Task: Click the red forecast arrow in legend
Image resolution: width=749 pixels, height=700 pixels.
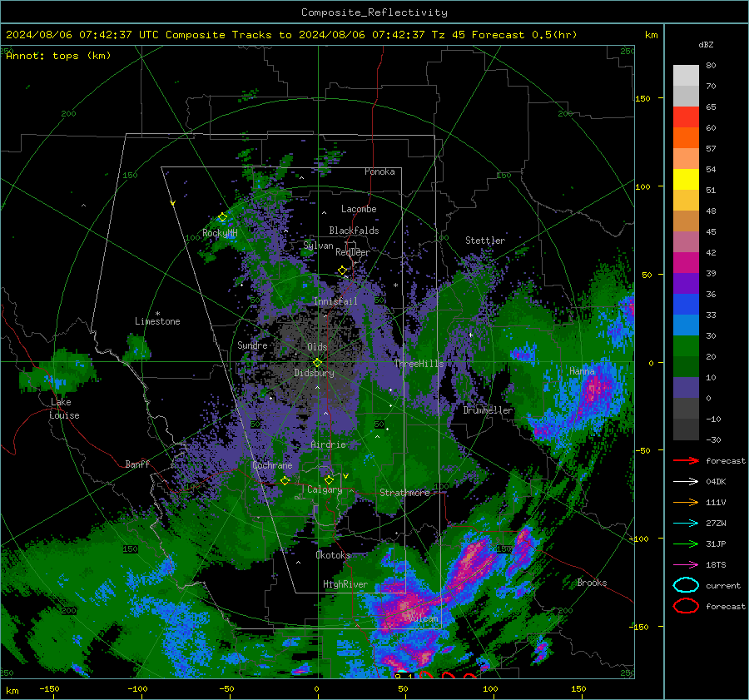Action: click(x=686, y=460)
